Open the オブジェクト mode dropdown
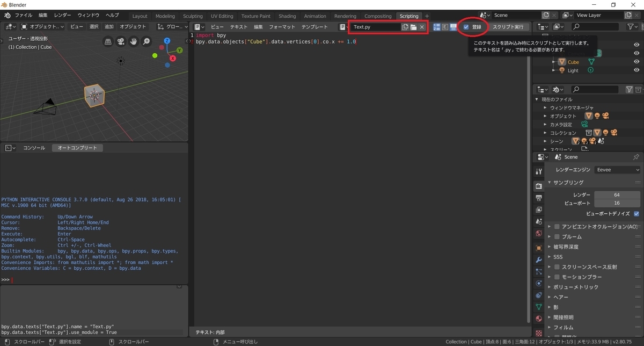This screenshot has height=346, width=644. tap(42, 27)
